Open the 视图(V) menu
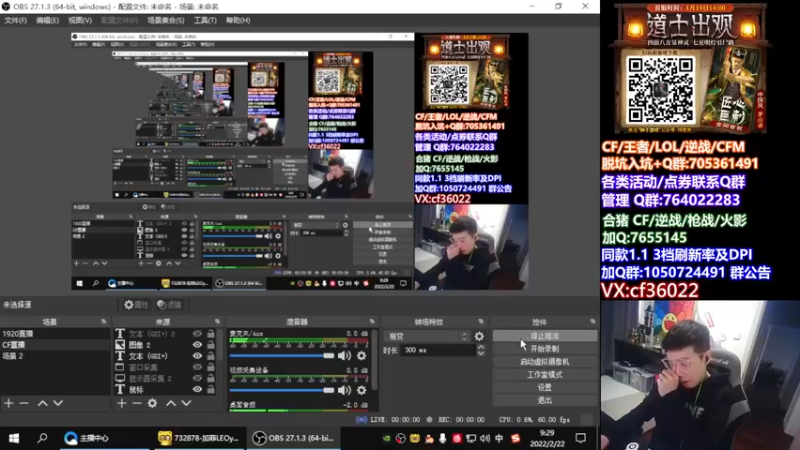 coord(80,20)
